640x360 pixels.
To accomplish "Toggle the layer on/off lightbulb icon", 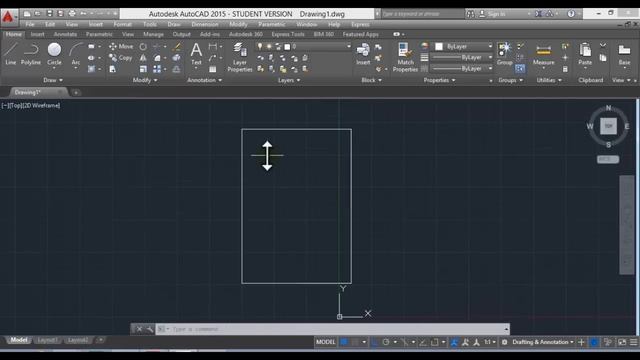I will pos(260,47).
